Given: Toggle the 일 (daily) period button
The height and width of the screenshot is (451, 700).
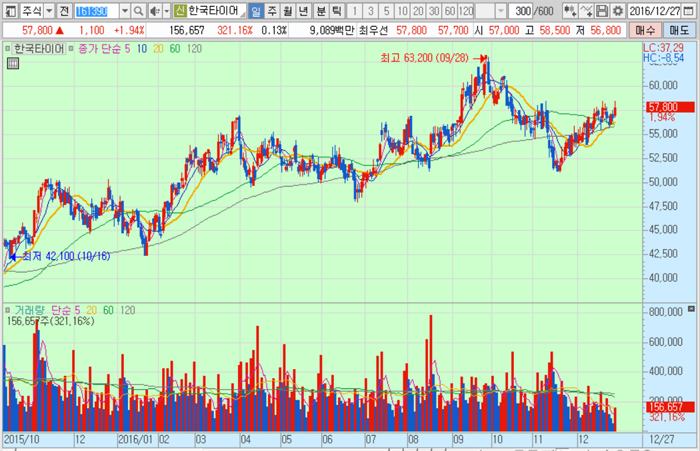Looking at the screenshot, I should (x=256, y=10).
